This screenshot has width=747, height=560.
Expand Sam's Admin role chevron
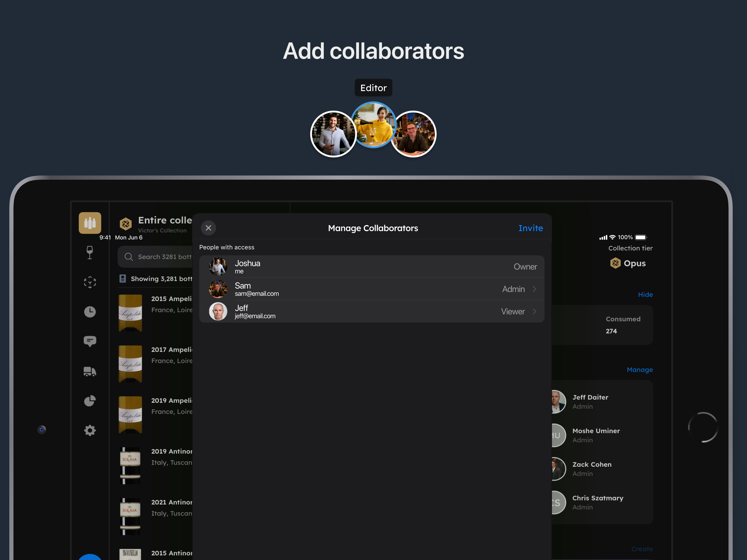coord(535,289)
